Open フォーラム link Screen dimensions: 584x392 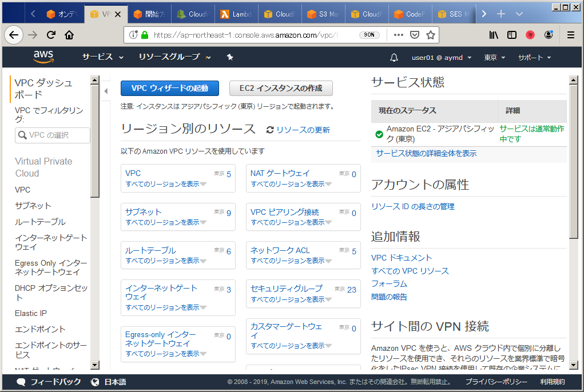[389, 284]
